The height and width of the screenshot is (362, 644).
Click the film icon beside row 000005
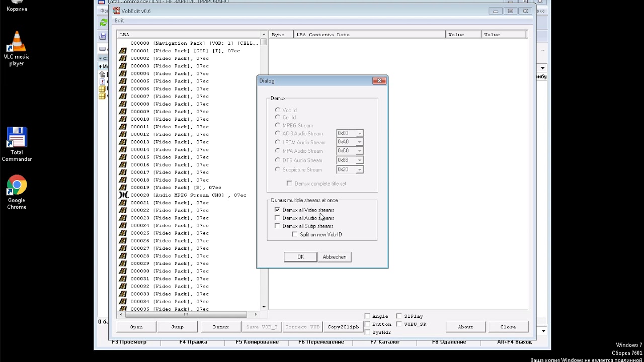click(123, 81)
